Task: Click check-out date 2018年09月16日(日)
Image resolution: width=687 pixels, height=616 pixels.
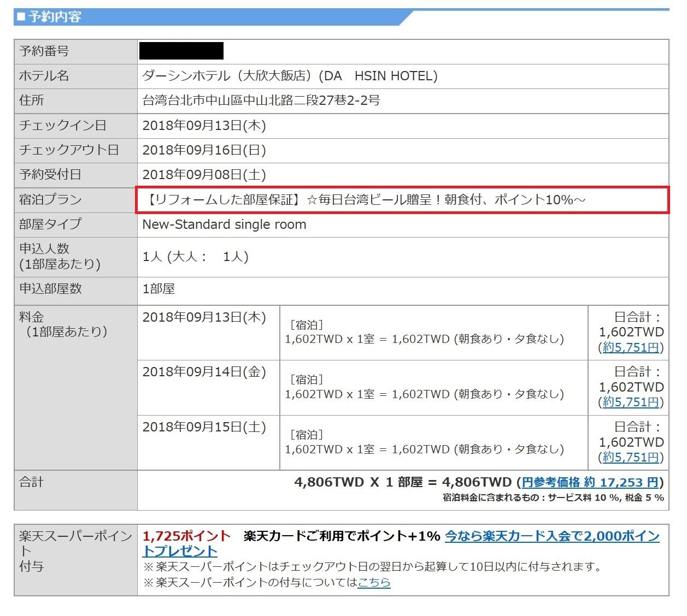Action: tap(204, 150)
